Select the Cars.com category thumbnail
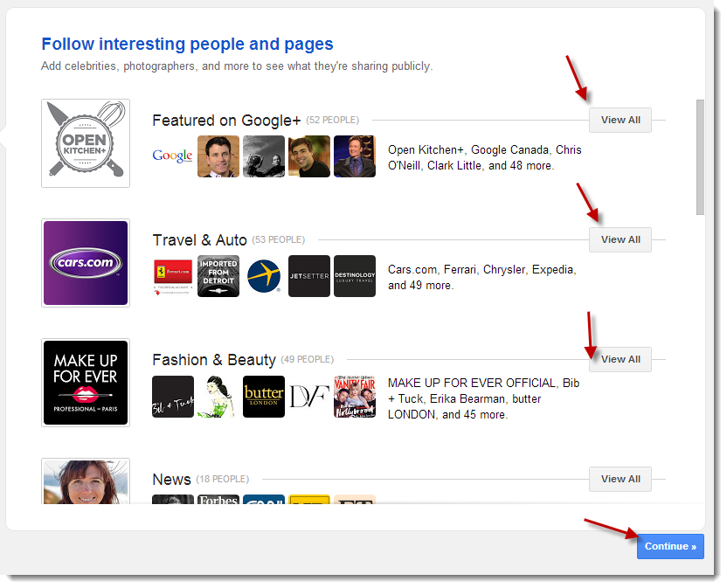Screen dimensions: 727x588 pyautogui.click(x=86, y=263)
